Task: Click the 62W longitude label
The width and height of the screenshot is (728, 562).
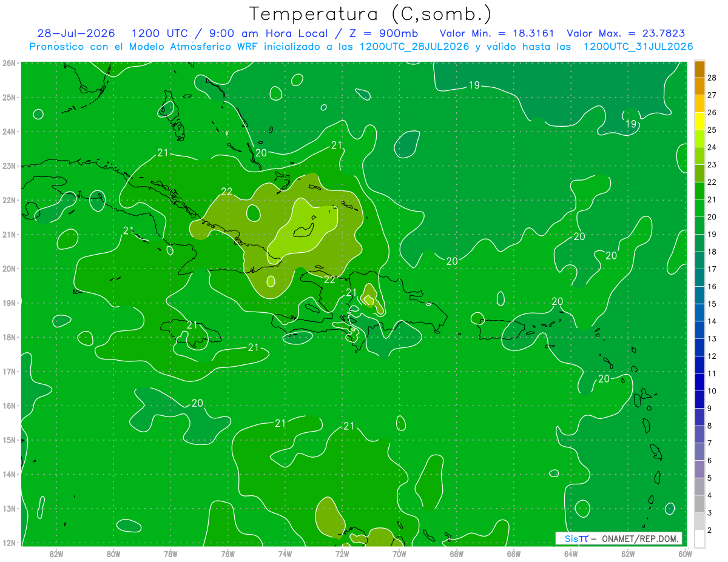Action: (628, 554)
